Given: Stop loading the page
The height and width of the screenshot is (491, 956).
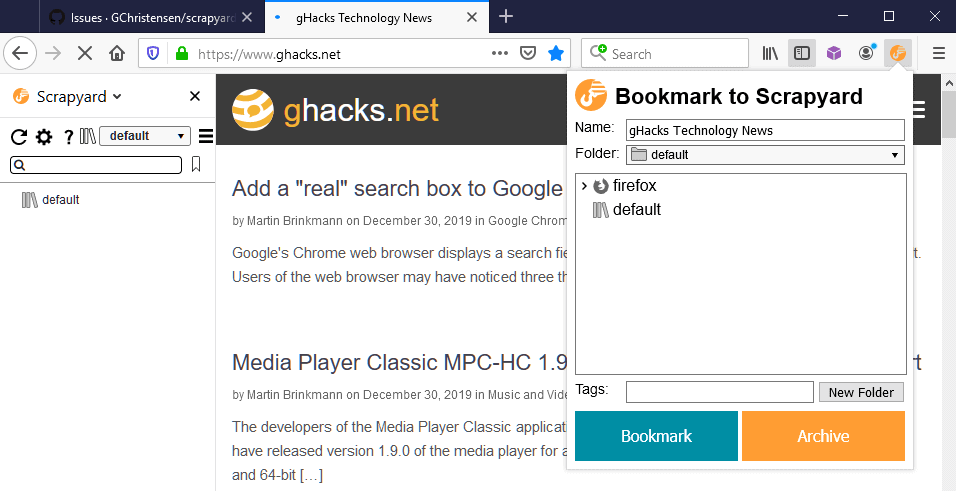Looking at the screenshot, I should click(x=85, y=54).
